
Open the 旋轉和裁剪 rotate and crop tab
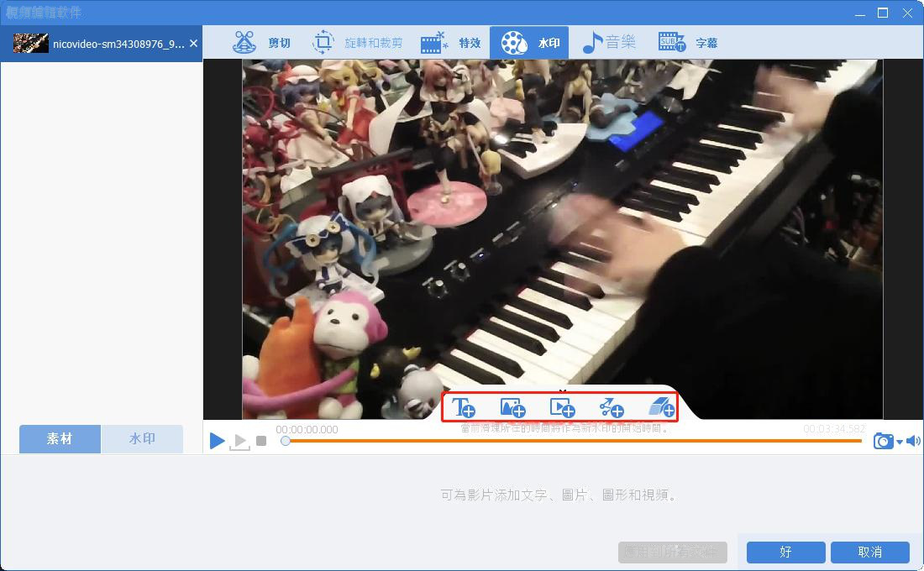pos(357,43)
